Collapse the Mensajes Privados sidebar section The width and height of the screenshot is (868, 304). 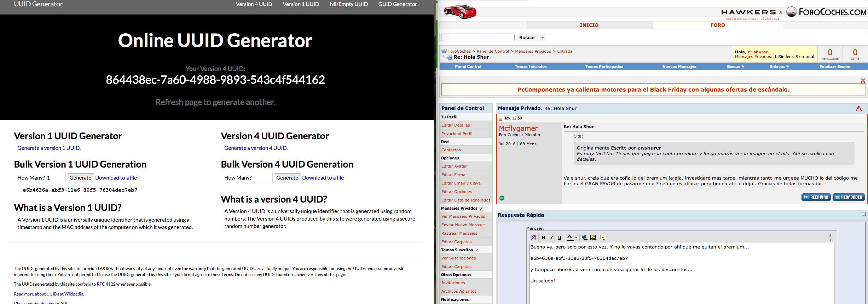(x=480, y=208)
